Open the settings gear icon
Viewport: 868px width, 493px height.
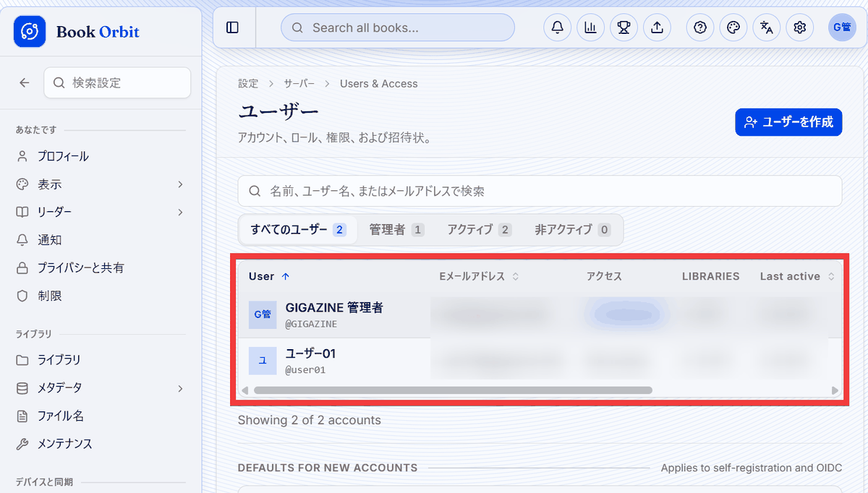tap(799, 27)
